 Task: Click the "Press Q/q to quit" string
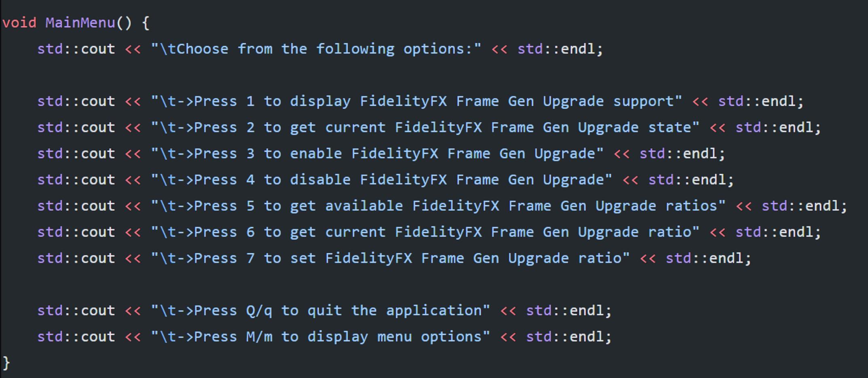coord(320,311)
